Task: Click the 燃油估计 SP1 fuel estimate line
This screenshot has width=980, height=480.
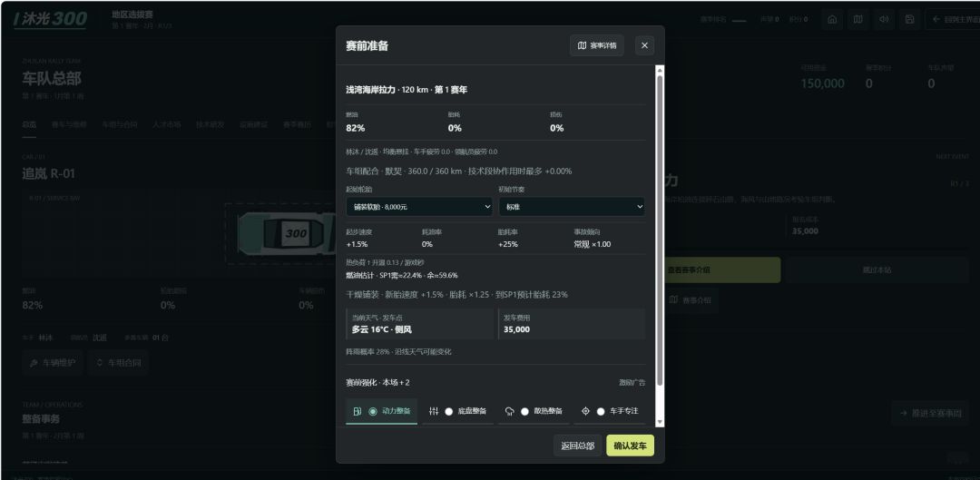Action: (x=402, y=275)
